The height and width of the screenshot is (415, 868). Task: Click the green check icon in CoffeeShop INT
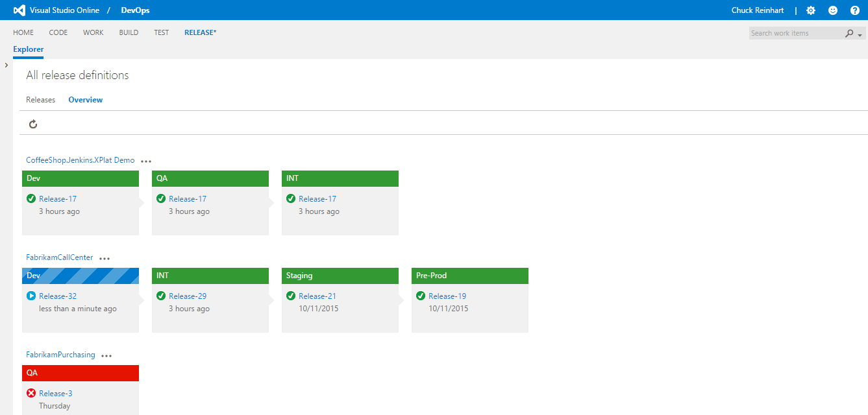291,199
